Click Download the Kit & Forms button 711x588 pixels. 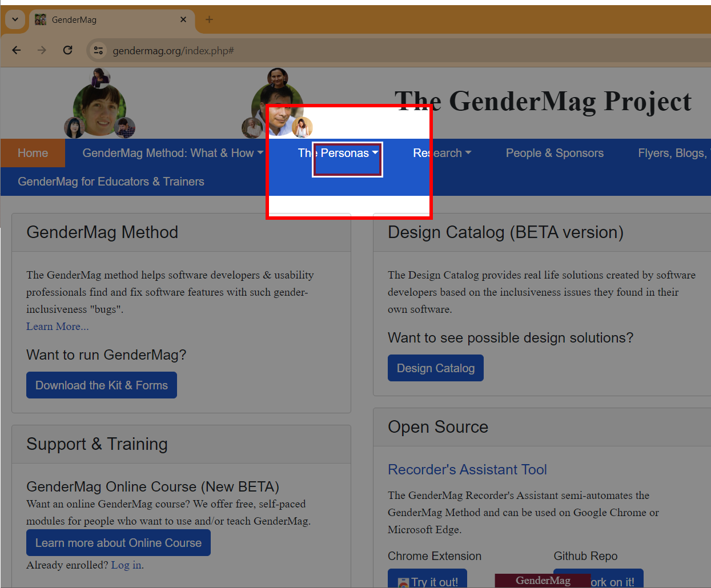point(102,385)
